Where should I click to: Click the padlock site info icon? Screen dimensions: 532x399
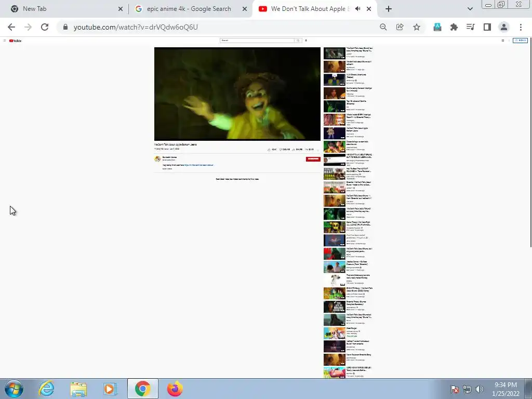65,27
